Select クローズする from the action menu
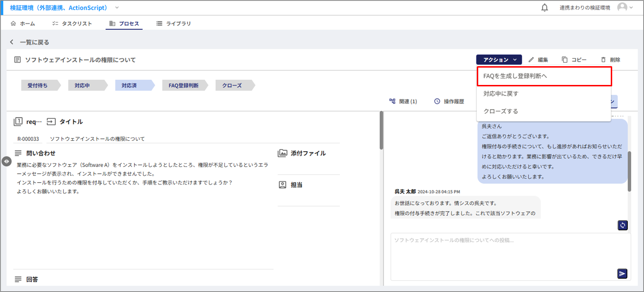 tap(500, 111)
